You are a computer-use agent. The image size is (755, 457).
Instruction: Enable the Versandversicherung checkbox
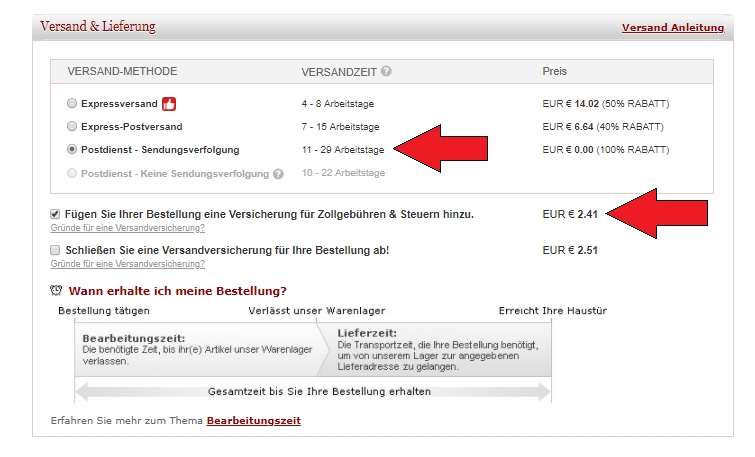pyautogui.click(x=55, y=250)
